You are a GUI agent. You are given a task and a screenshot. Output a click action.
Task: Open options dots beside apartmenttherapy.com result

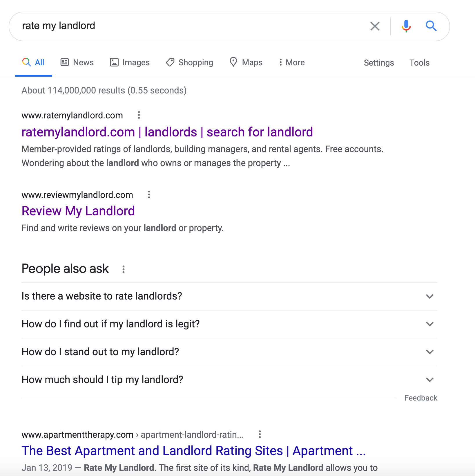(x=260, y=434)
